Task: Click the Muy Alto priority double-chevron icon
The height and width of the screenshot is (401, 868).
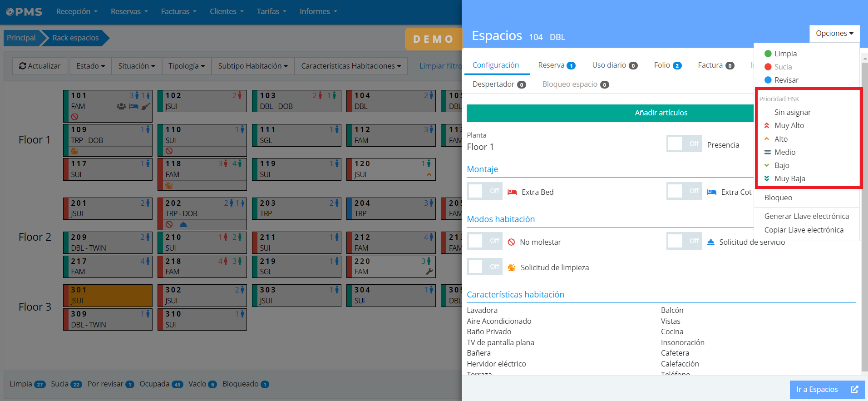Action: point(767,126)
